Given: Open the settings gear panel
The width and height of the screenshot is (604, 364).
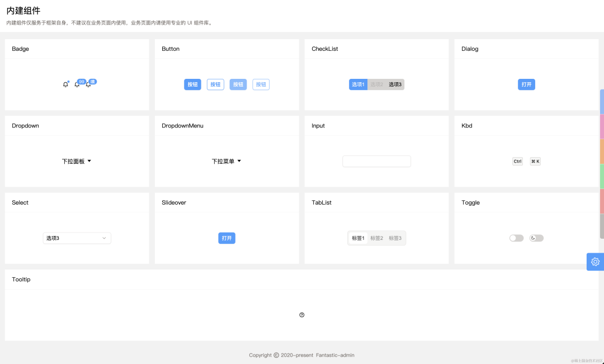Looking at the screenshot, I should tap(595, 262).
